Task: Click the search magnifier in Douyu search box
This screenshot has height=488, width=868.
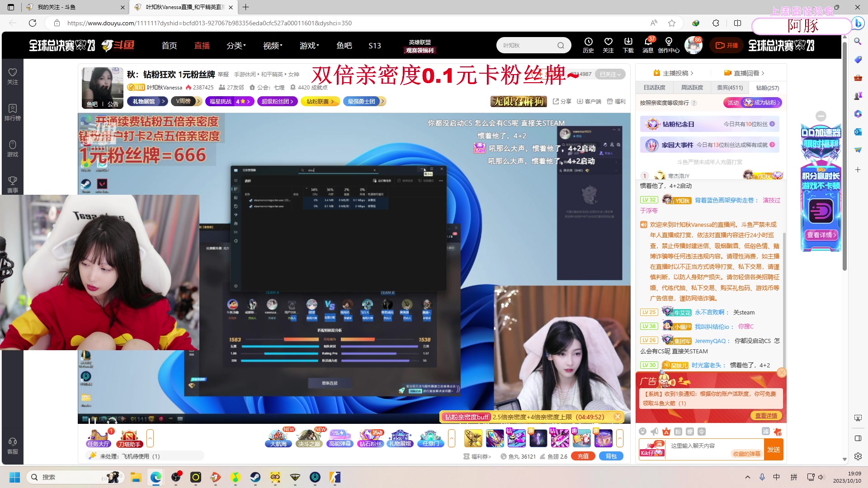Action: pyautogui.click(x=561, y=45)
